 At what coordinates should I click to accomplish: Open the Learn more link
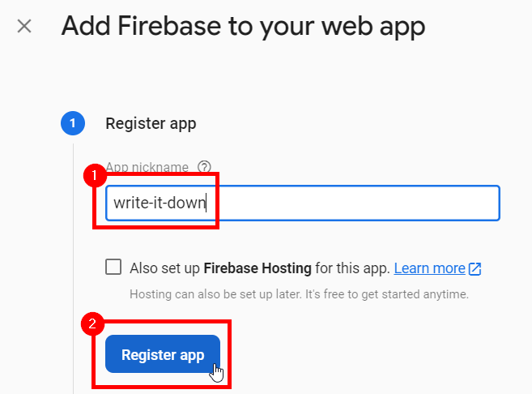coord(429,268)
